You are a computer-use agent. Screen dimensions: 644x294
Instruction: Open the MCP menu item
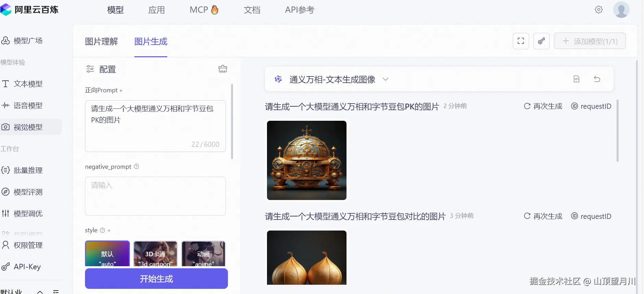pyautogui.click(x=204, y=10)
